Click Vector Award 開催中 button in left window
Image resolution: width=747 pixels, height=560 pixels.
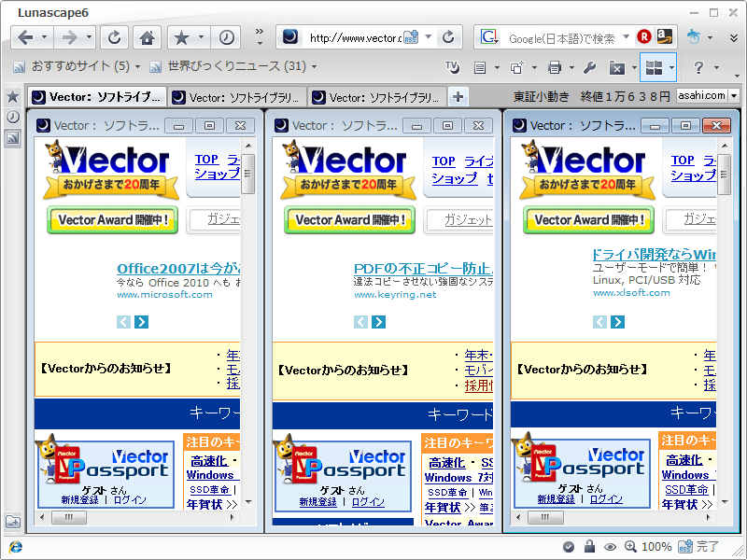[112, 220]
